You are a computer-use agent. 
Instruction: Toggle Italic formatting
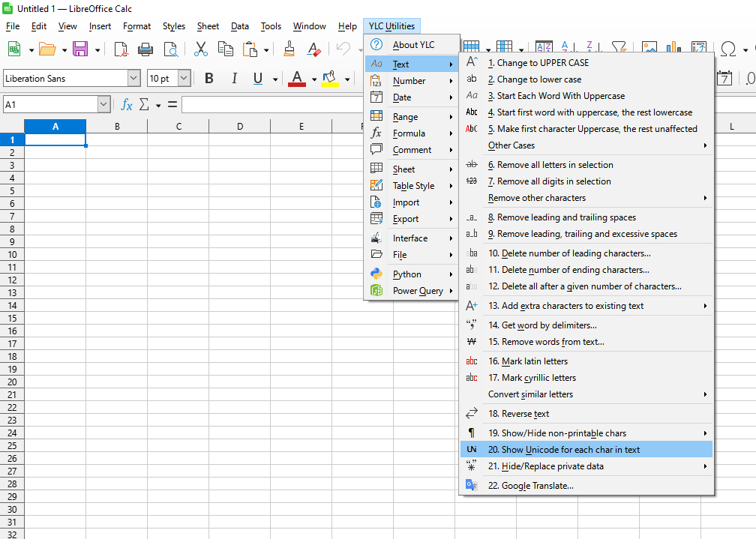pyautogui.click(x=234, y=79)
